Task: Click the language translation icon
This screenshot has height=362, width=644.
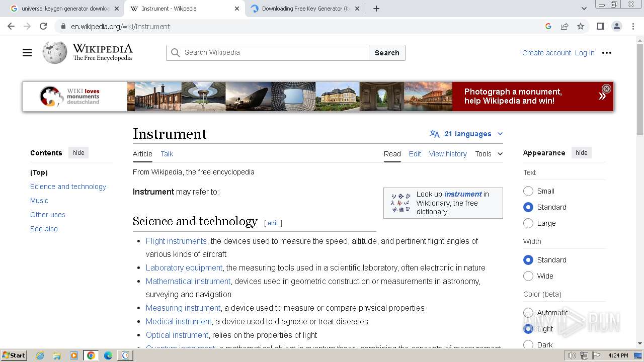Action: point(434,134)
